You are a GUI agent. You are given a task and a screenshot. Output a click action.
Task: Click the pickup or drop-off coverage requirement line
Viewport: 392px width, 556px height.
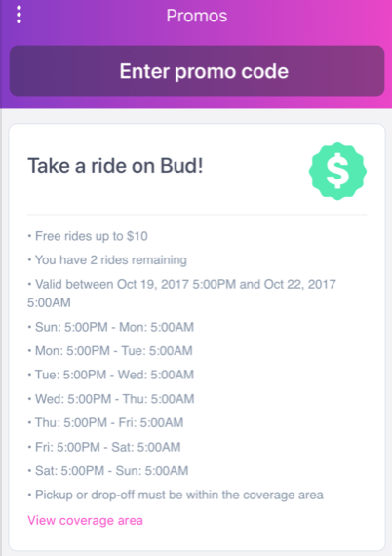(176, 495)
